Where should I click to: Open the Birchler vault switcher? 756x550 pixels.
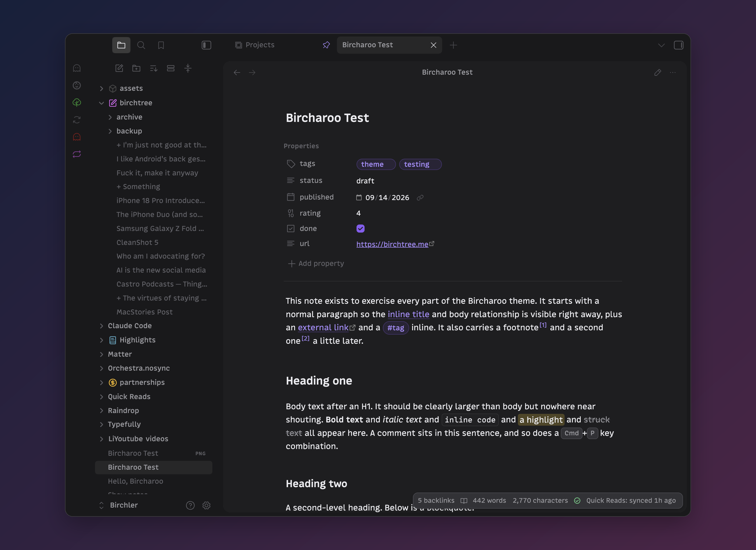point(119,505)
